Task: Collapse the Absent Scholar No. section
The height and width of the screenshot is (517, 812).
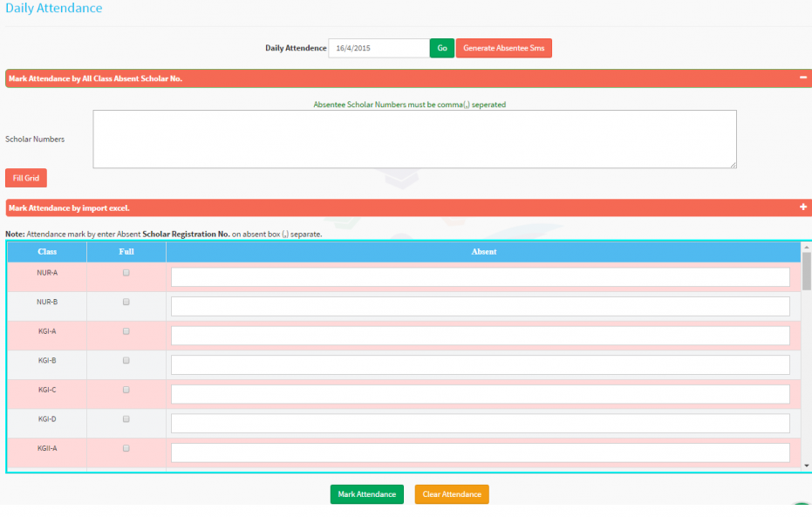Action: tap(802, 78)
